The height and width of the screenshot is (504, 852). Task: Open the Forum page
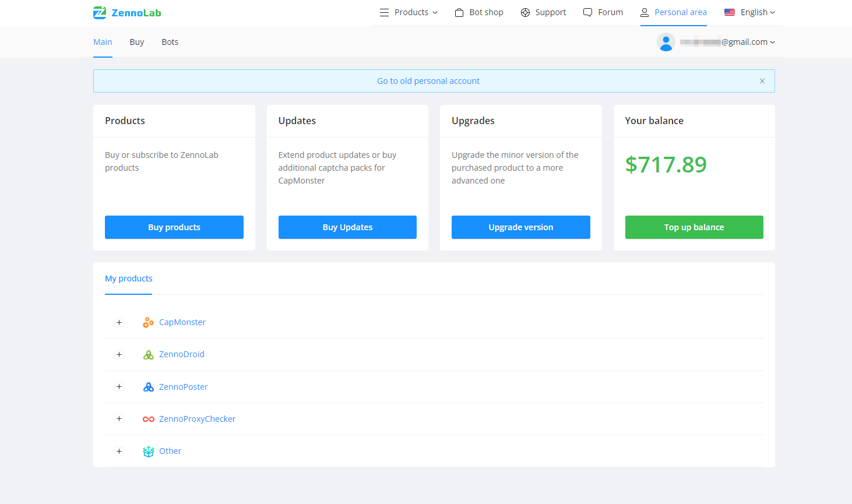pos(610,12)
